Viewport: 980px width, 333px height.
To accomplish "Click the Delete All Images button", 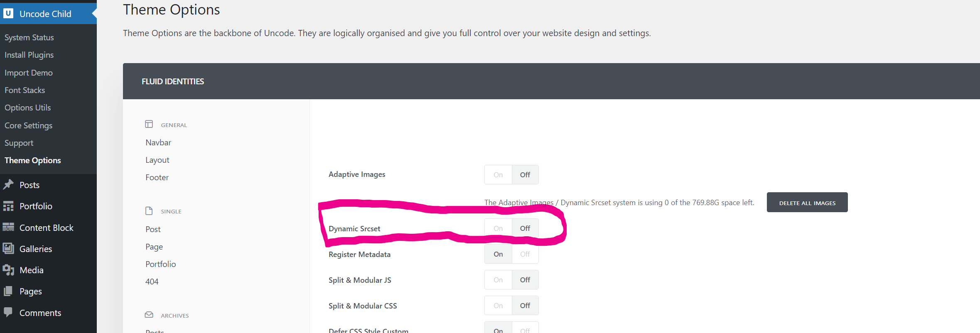I will tap(807, 202).
